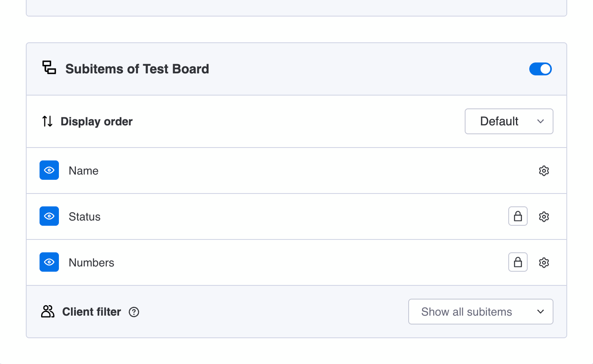Click the Subitems of Test Board heading

click(137, 69)
